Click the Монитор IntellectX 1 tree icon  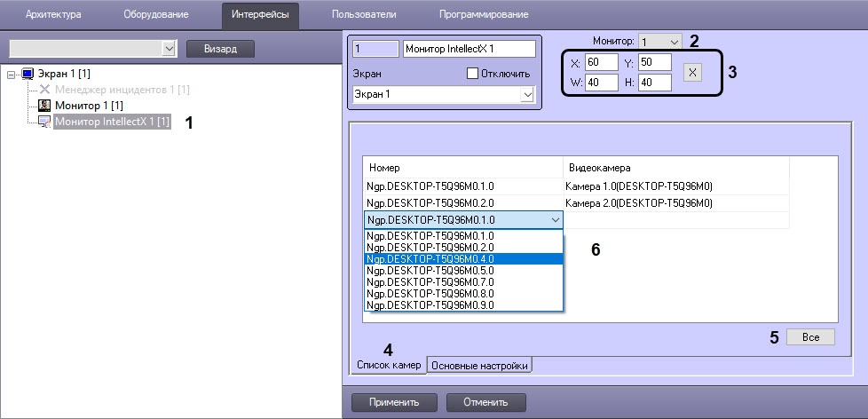click(45, 122)
